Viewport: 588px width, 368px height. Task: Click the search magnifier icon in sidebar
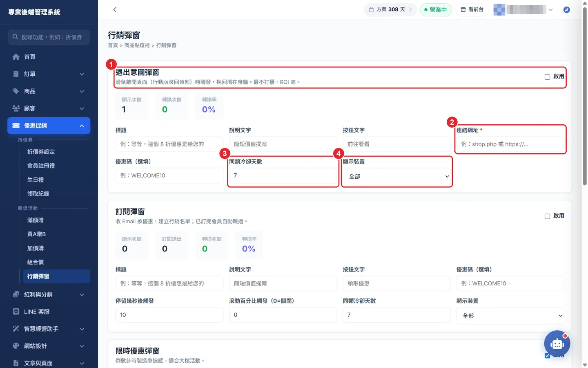click(15, 37)
